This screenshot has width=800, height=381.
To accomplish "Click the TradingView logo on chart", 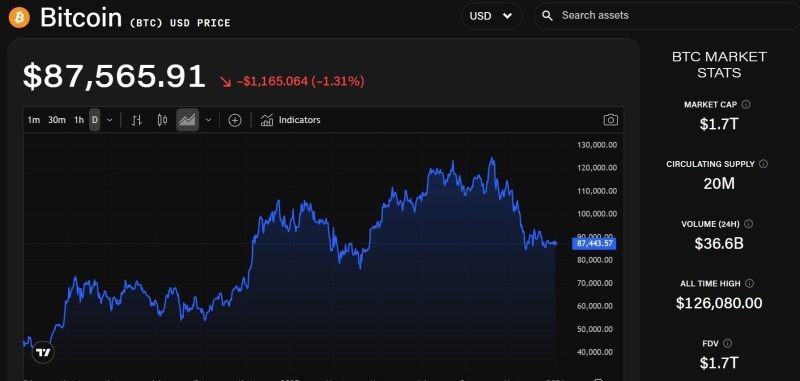I will point(43,352).
